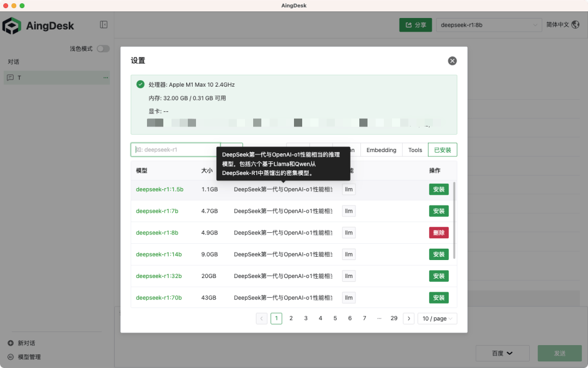This screenshot has height=368, width=588.
Task: Click the 简体中文 language label
Action: (x=558, y=25)
